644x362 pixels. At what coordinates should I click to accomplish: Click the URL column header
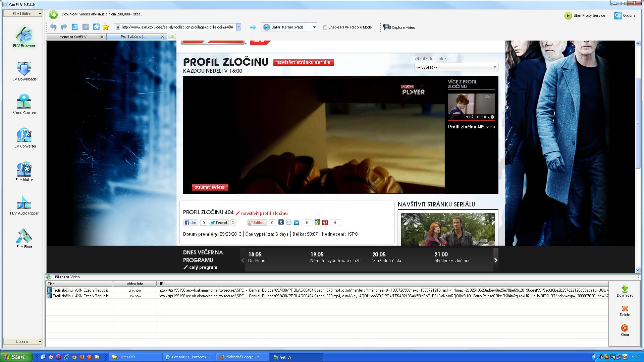(382, 284)
